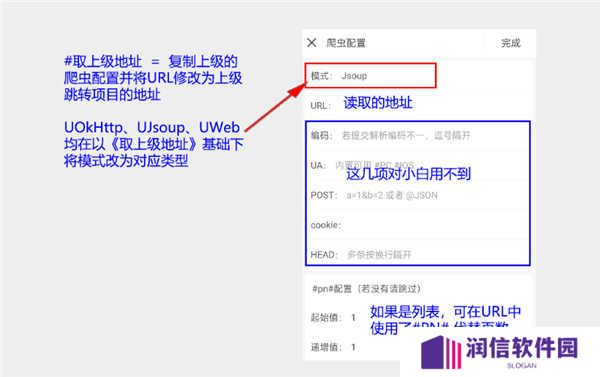600x377 pixels.
Task: Click the red arrow pointing at 模式
Action: [x=275, y=107]
